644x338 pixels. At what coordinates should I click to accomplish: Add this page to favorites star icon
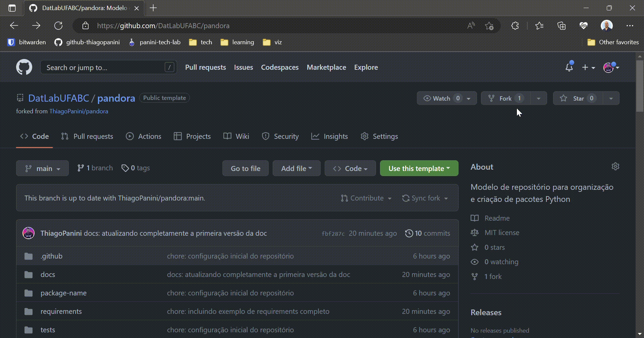[489, 26]
